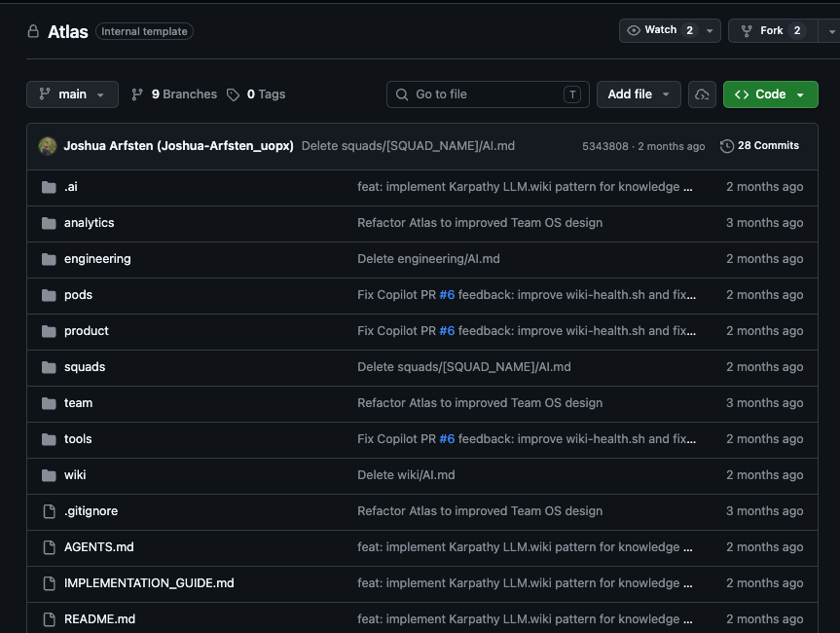Expand the green Code dropdown
Screen dimensions: 840x633
point(770,94)
